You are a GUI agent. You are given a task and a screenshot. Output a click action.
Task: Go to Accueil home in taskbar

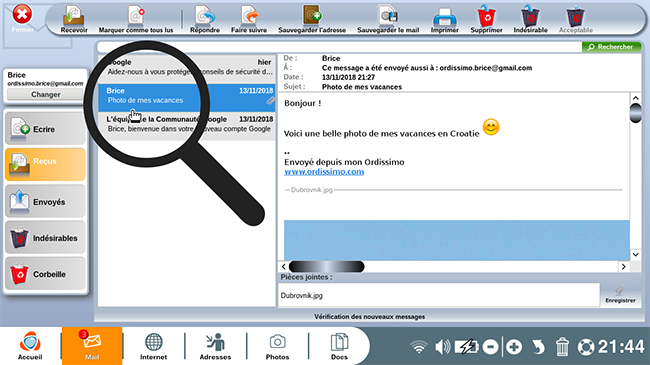[30, 346]
